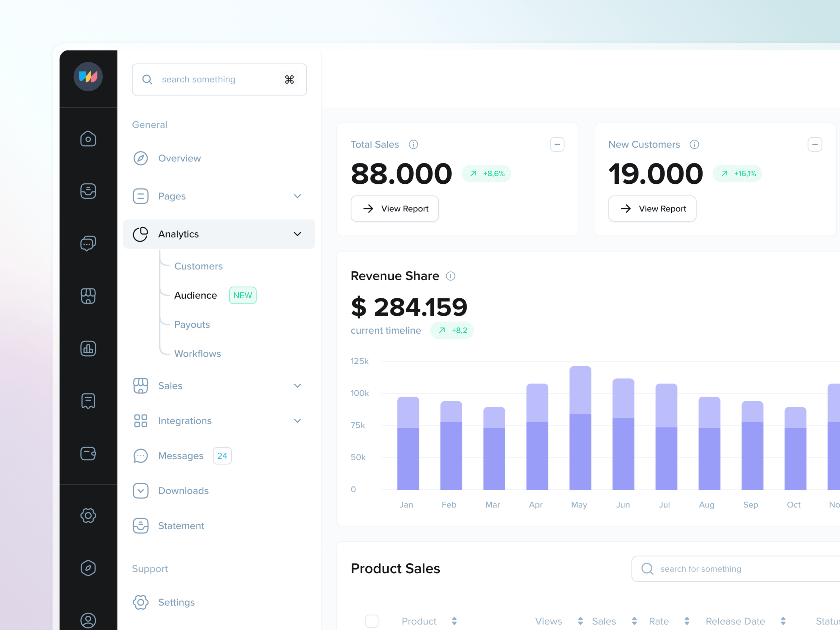Click the Analytics pie chart icon

(x=140, y=234)
